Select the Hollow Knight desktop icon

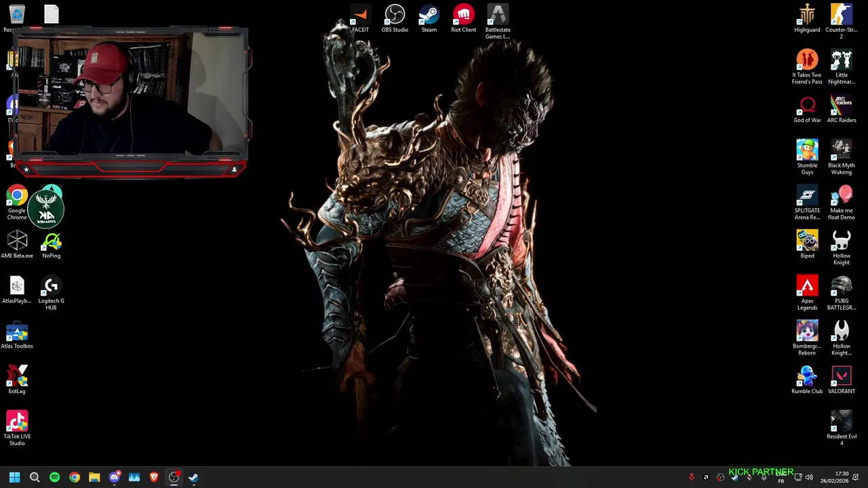842,247
